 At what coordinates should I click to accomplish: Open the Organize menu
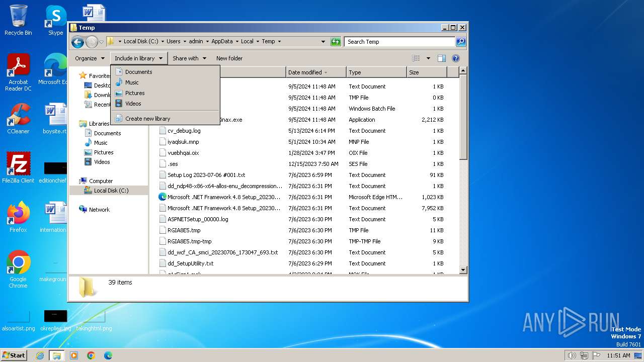pyautogui.click(x=90, y=58)
